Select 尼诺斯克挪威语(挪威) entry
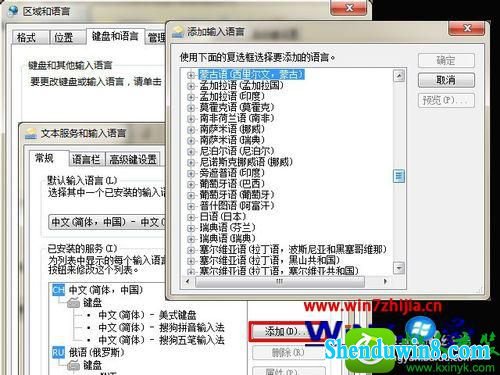This screenshot has width=500, height=375. (246, 162)
